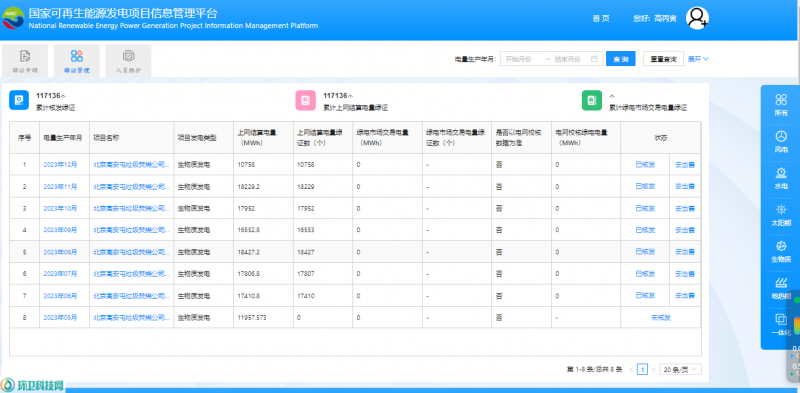Click the platform logo icon
The image size is (800, 393).
13,18
